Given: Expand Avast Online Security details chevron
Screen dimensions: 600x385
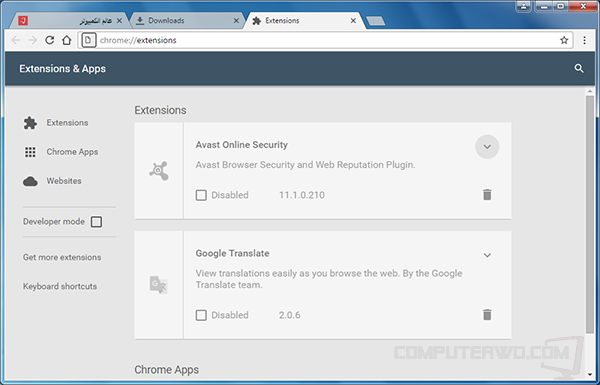Looking at the screenshot, I should click(487, 147).
